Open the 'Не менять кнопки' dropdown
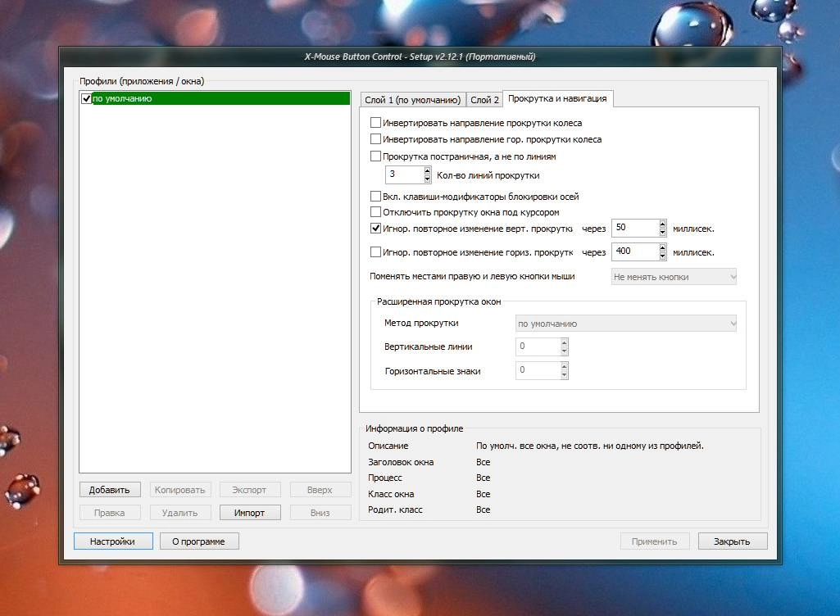 tap(674, 277)
